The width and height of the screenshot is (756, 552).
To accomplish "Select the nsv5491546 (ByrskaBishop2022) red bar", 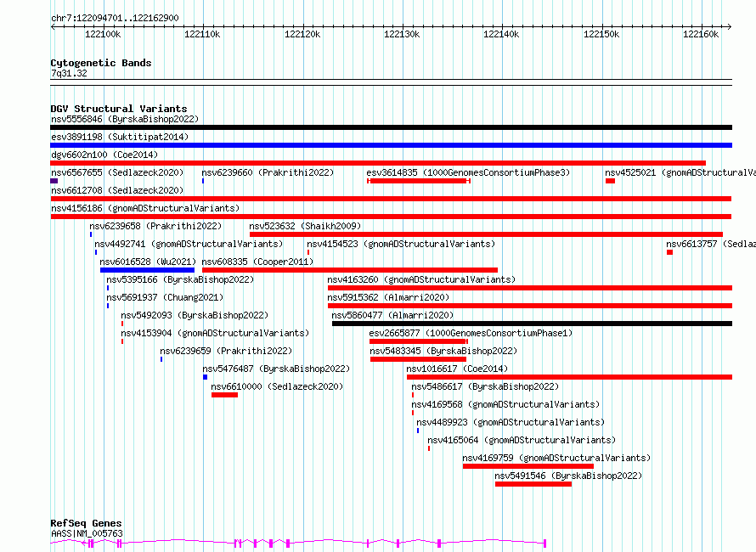I will pos(533,484).
